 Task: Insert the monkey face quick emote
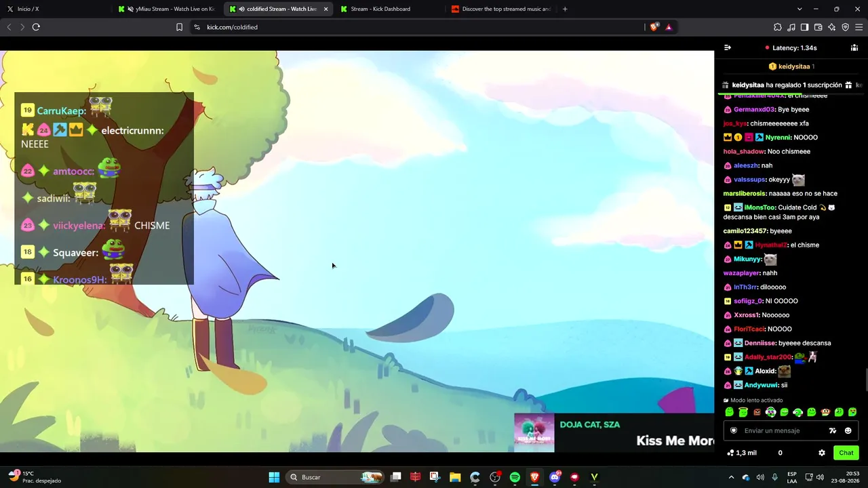[x=825, y=412]
